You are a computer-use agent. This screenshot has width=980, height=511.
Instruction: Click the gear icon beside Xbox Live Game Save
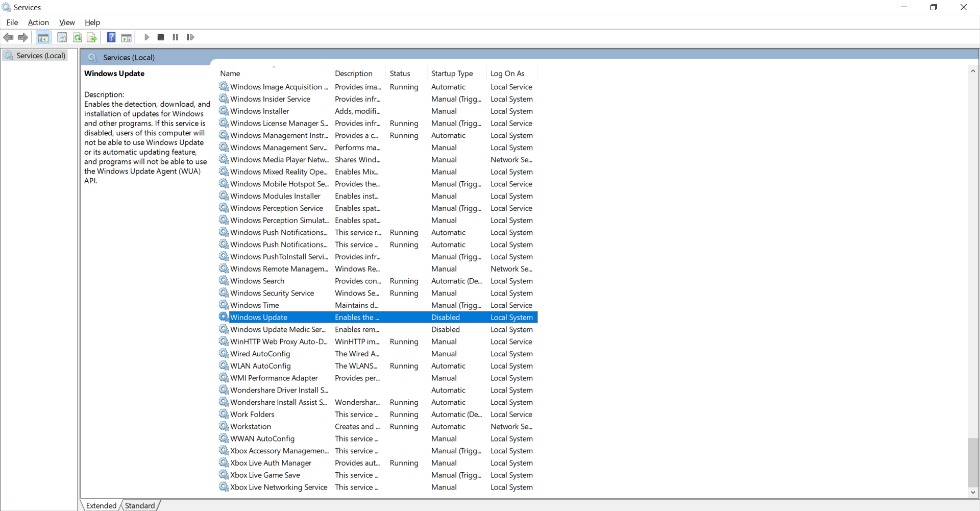(224, 475)
